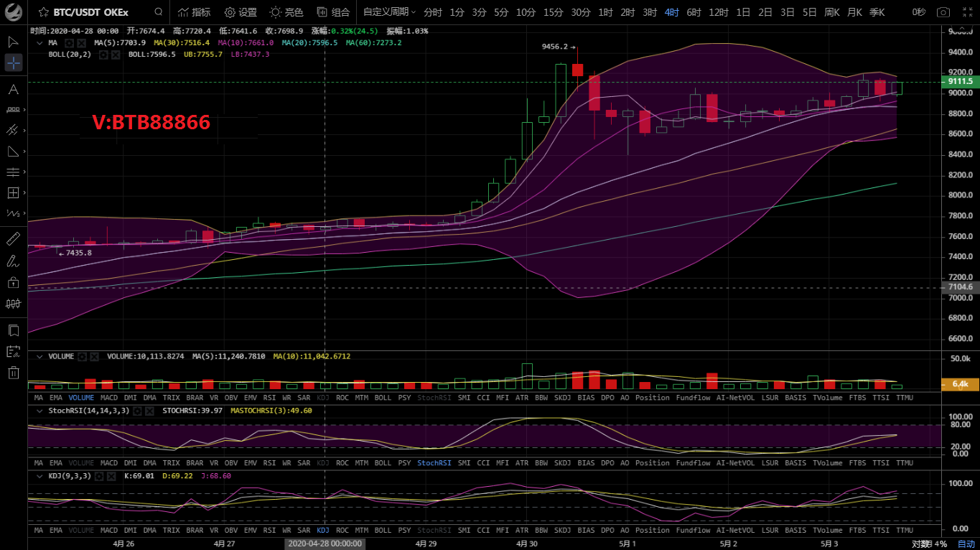The height and width of the screenshot is (550, 980).
Task: Favorite BTC/USDT with the star icon
Action: tap(44, 12)
